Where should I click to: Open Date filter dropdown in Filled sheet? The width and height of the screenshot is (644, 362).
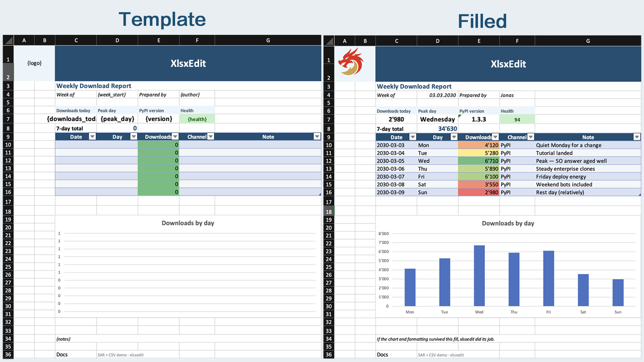(413, 137)
